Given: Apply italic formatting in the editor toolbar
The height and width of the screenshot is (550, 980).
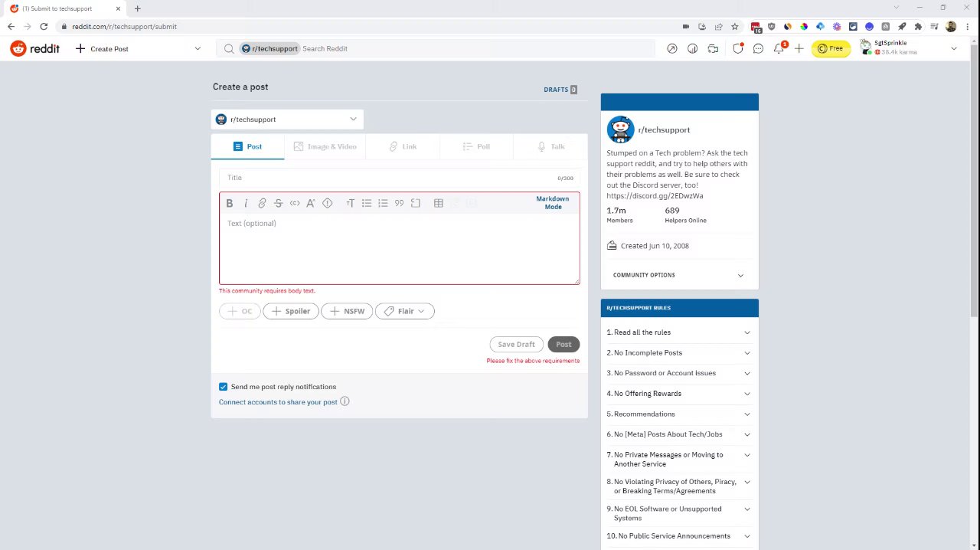Looking at the screenshot, I should tap(246, 203).
